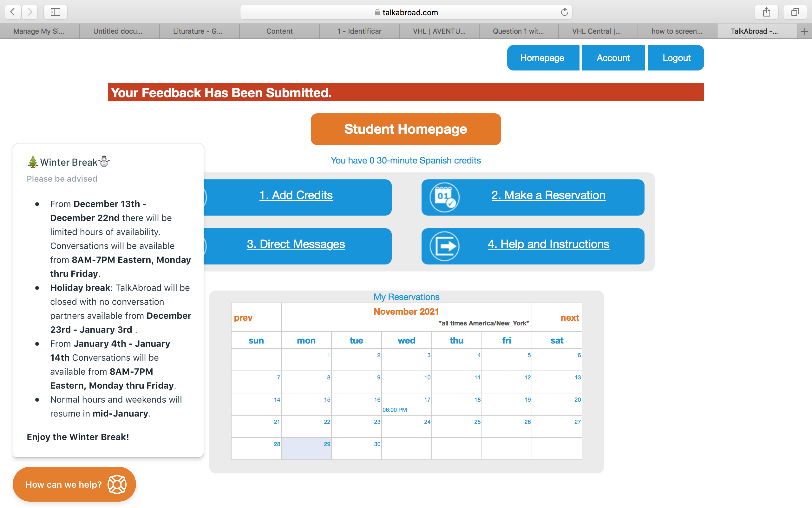Screen dimensions: 812x508
Task: Switch to the VHL Central tab
Action: (598, 31)
